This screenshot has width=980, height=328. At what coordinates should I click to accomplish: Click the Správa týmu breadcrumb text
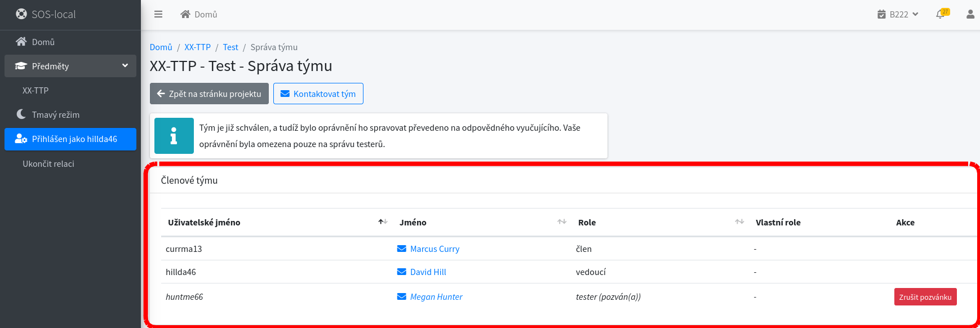click(274, 47)
